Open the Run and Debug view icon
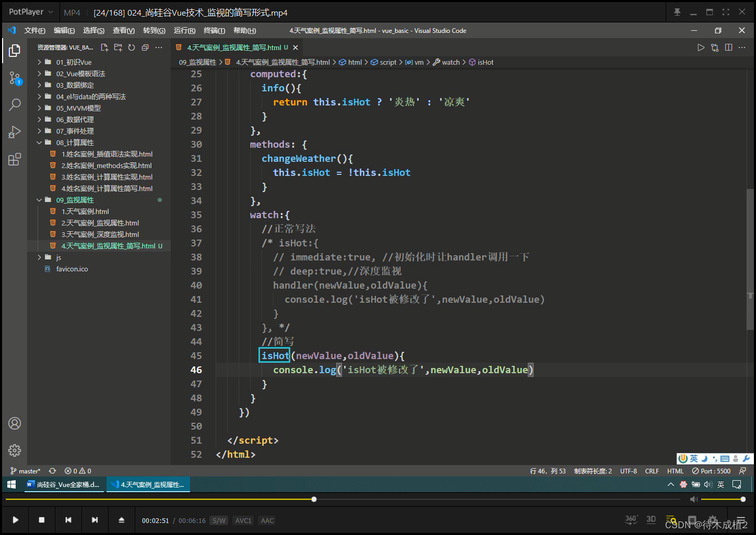The height and width of the screenshot is (535, 756). 15,132
